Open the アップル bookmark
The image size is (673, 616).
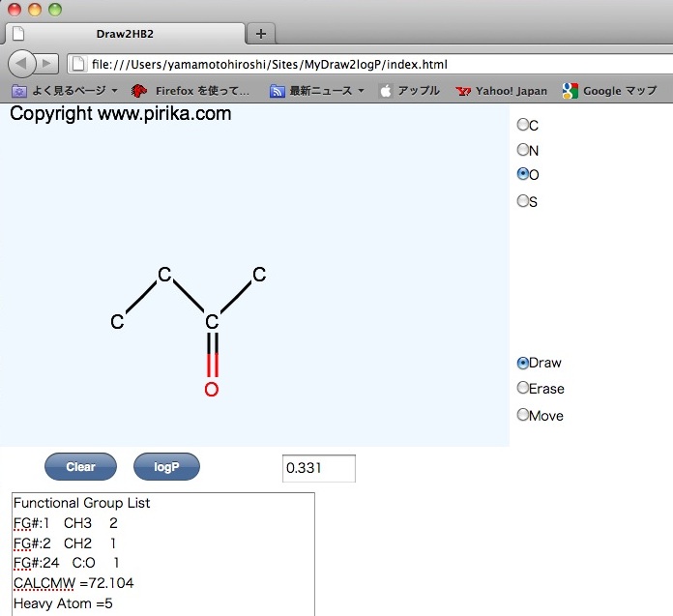(x=410, y=91)
